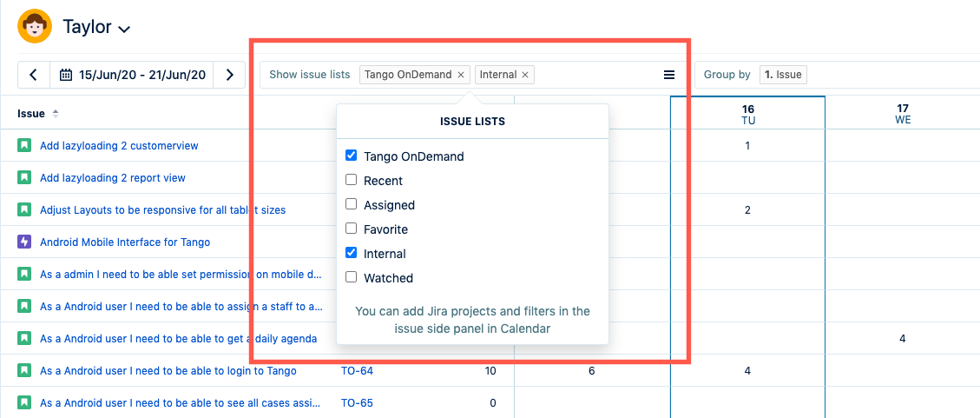980x418 pixels.
Task: Enable the Watched issue list checkbox
Action: [x=352, y=278]
